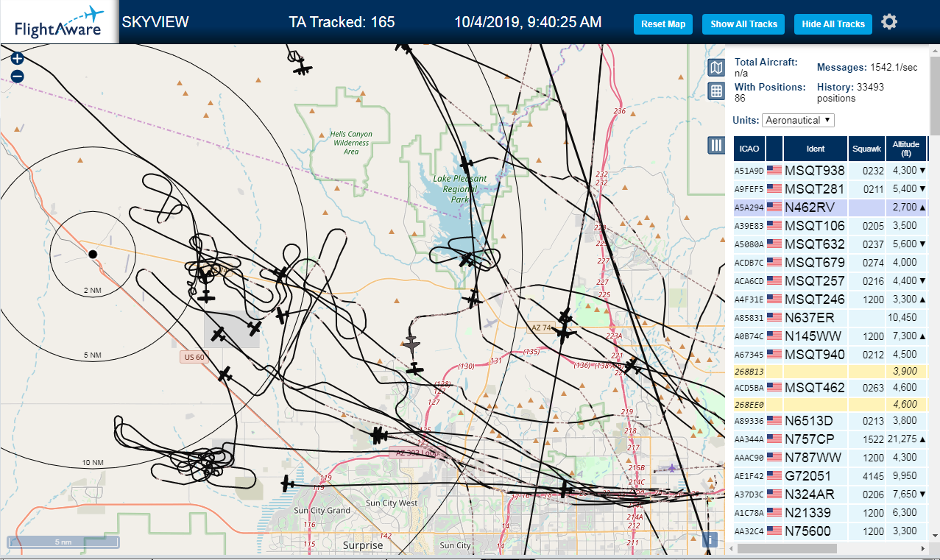The image size is (940, 560).
Task: Click the AZ 74 road label
Action: (542, 327)
